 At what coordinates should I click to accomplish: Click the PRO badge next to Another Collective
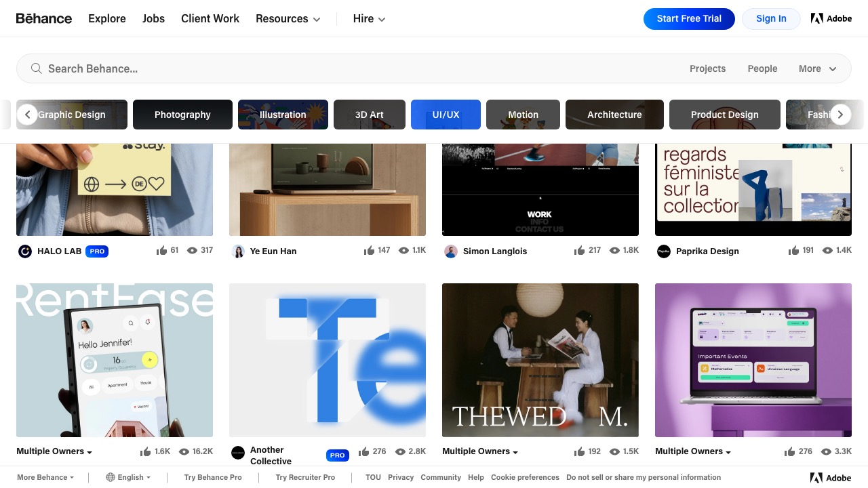tap(338, 455)
